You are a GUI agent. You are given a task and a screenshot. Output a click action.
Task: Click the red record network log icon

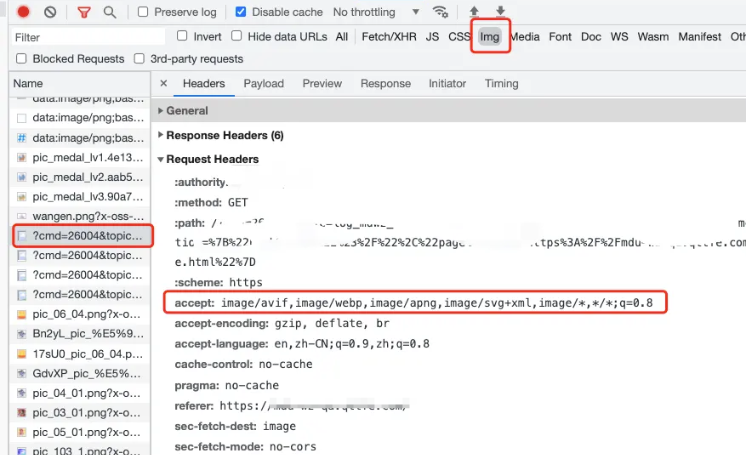(x=23, y=12)
